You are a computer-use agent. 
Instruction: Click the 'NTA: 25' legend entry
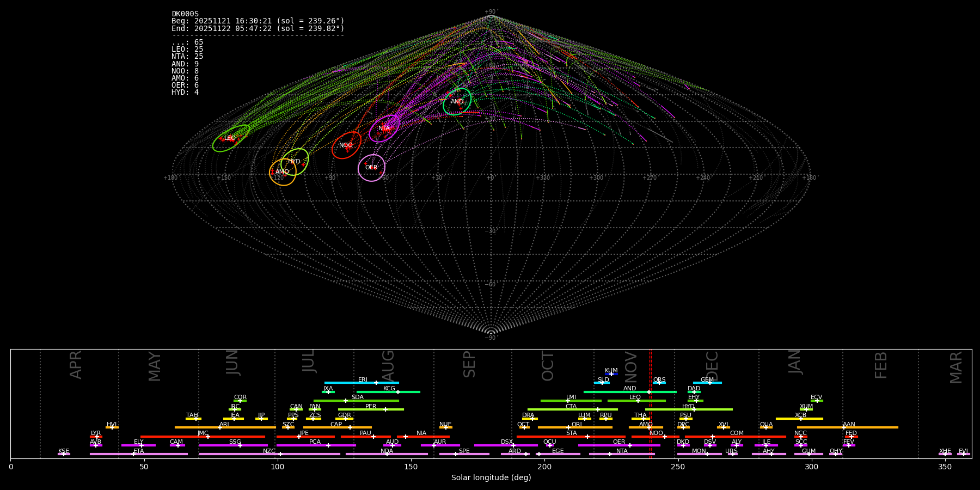click(x=187, y=57)
